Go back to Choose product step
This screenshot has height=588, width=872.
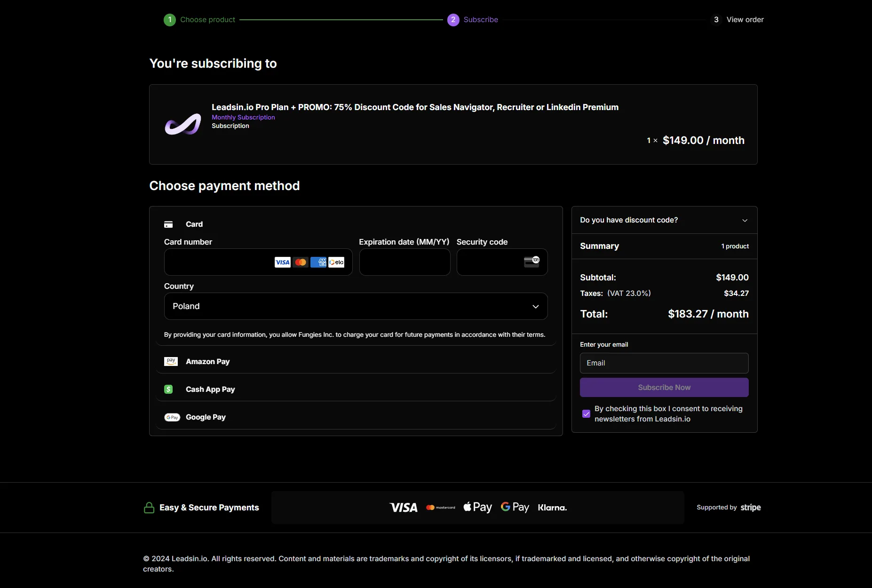coord(207,20)
